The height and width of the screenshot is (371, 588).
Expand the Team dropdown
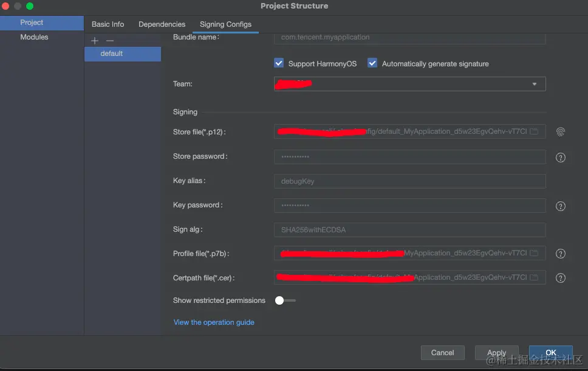pos(534,84)
